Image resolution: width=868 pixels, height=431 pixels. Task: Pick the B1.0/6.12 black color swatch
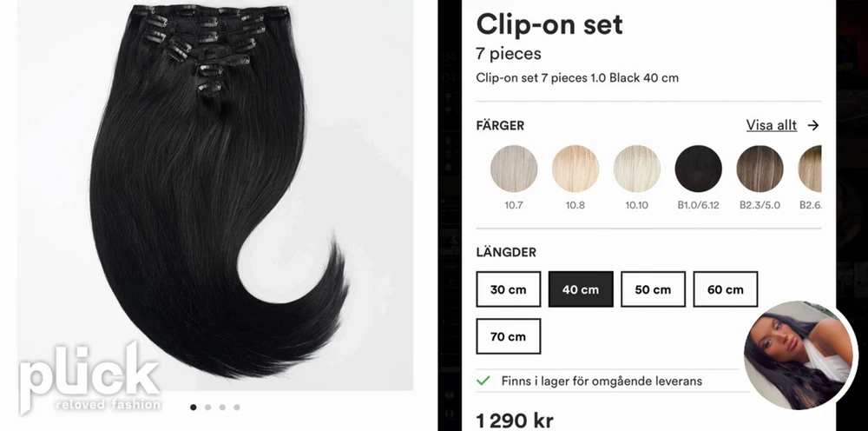698,169
